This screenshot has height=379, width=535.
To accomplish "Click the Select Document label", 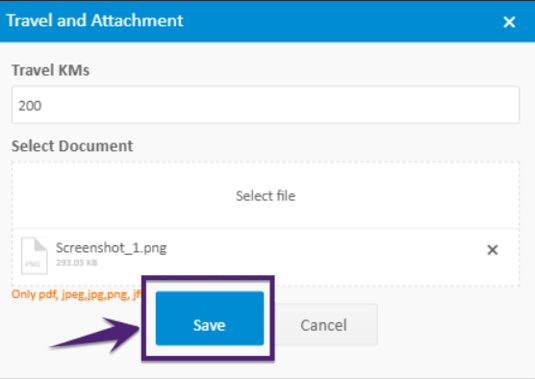I will point(72,146).
